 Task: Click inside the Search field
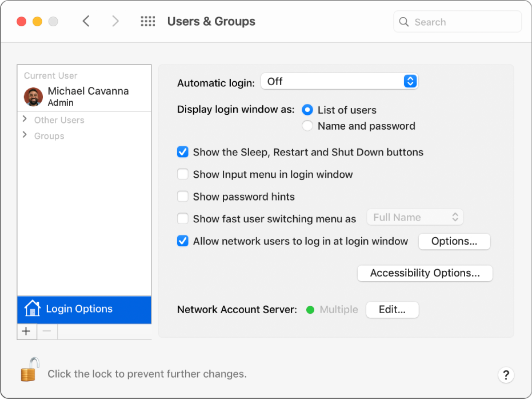click(457, 21)
